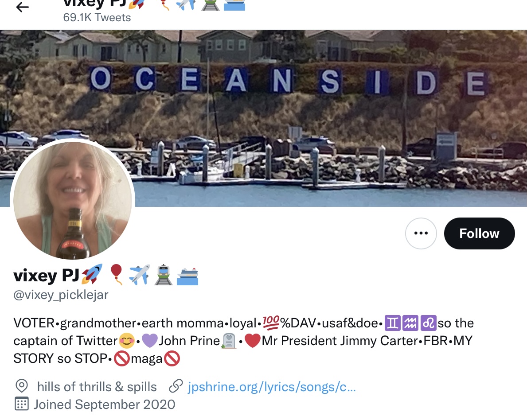Screen dimensions: 527x420
Task: Click the link chain icon beside website
Action: pyautogui.click(x=176, y=386)
